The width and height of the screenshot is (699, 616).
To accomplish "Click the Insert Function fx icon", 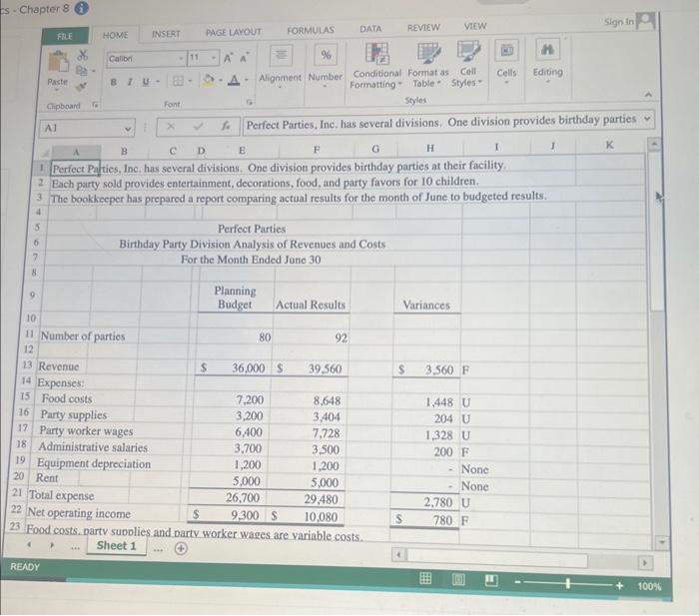I will pyautogui.click(x=226, y=126).
